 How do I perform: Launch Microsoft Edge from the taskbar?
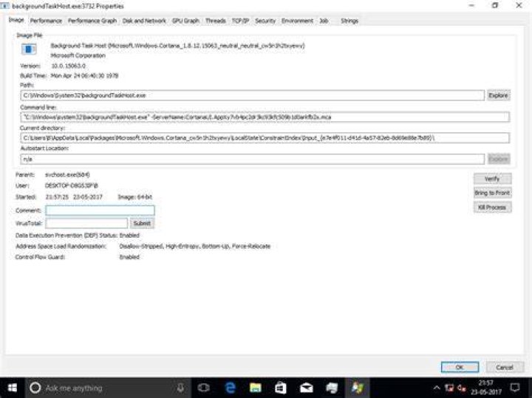coord(230,388)
